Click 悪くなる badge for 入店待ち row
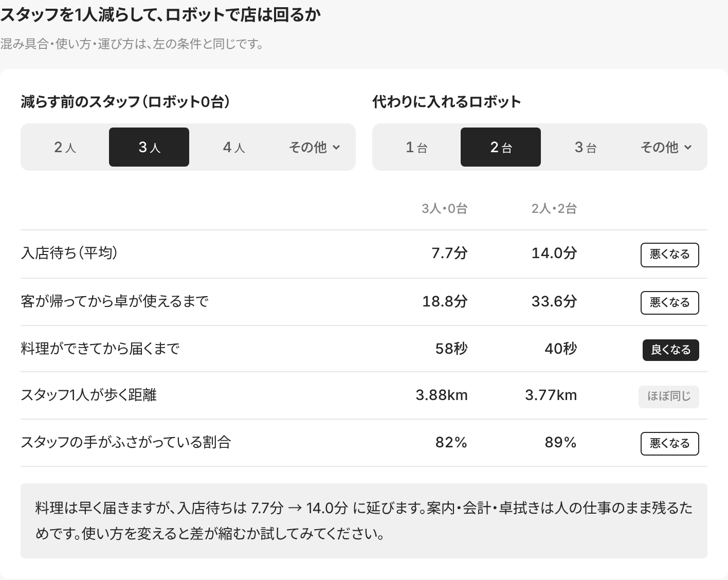The height and width of the screenshot is (580, 728). pyautogui.click(x=669, y=255)
